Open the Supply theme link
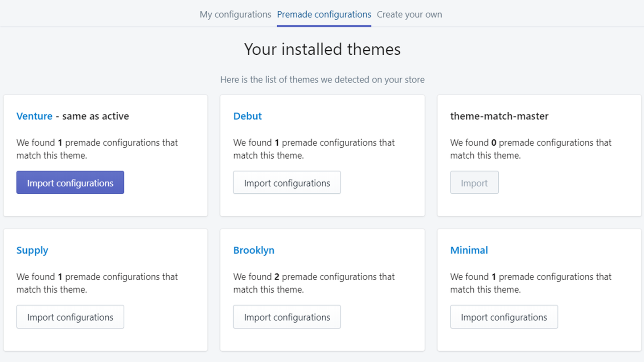Screen dimensions: 644x362 32,250
